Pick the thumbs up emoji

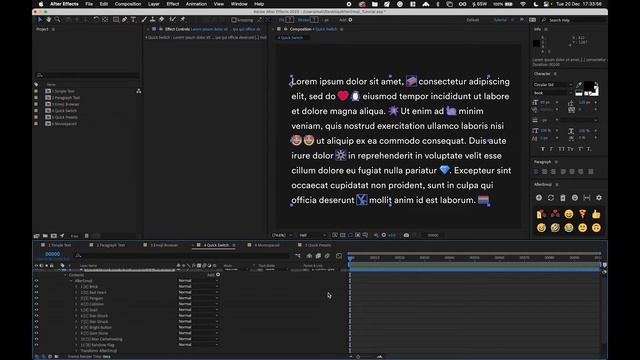pos(596,214)
